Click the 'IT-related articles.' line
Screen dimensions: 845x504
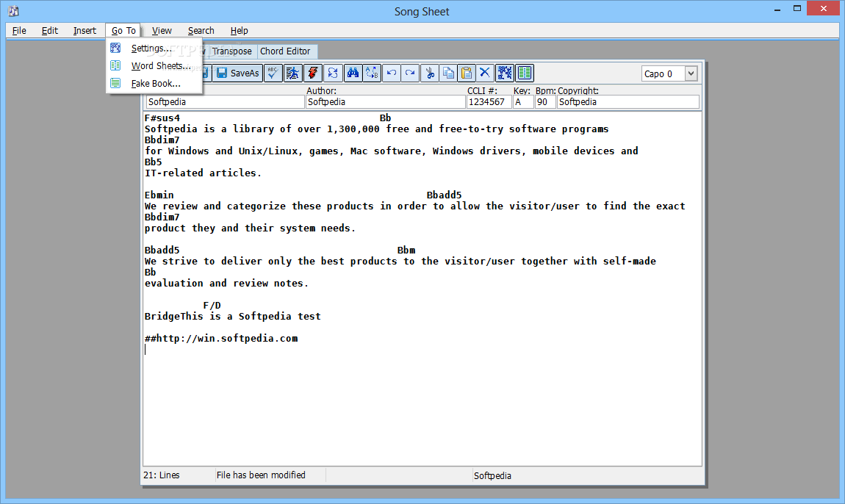[203, 173]
